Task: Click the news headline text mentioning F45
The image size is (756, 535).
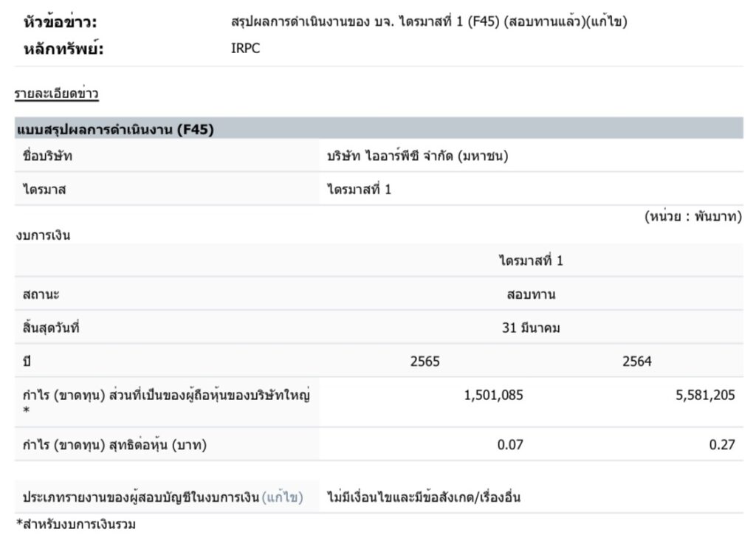Action: [428, 21]
